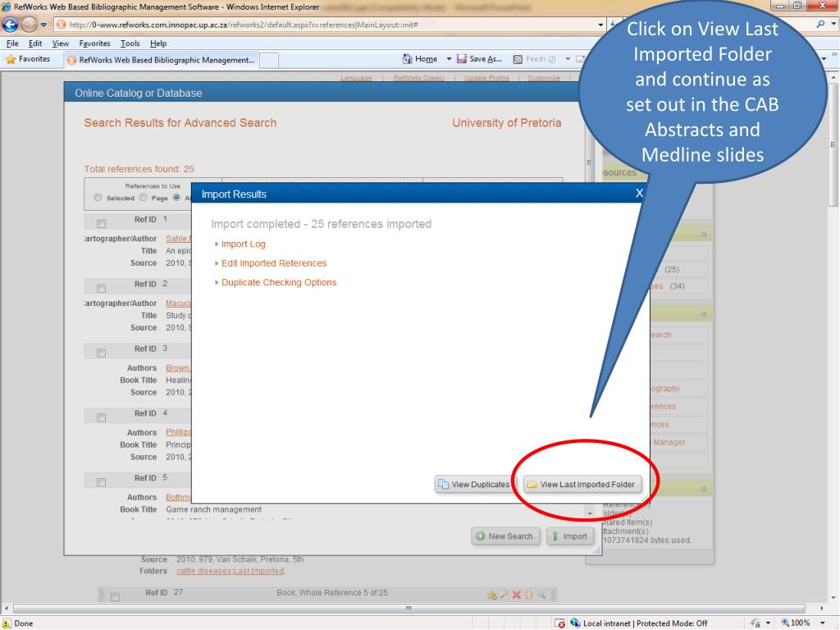Click the edit pencil icon on Ref 27

coord(504,595)
